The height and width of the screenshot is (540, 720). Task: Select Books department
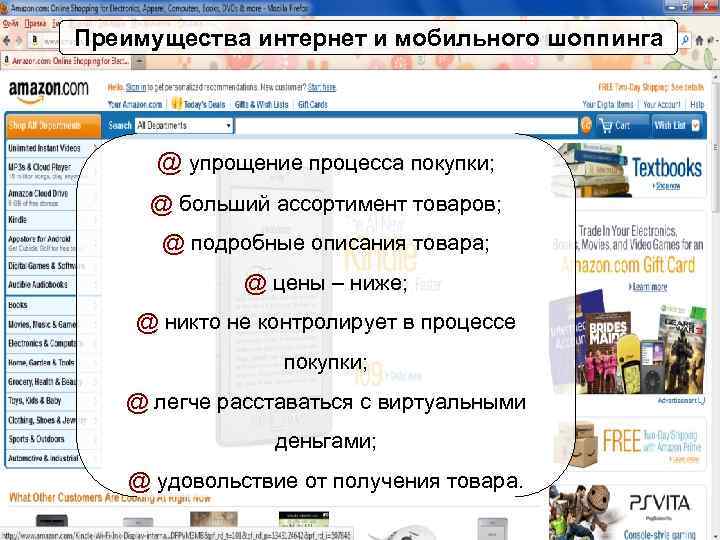(17, 305)
